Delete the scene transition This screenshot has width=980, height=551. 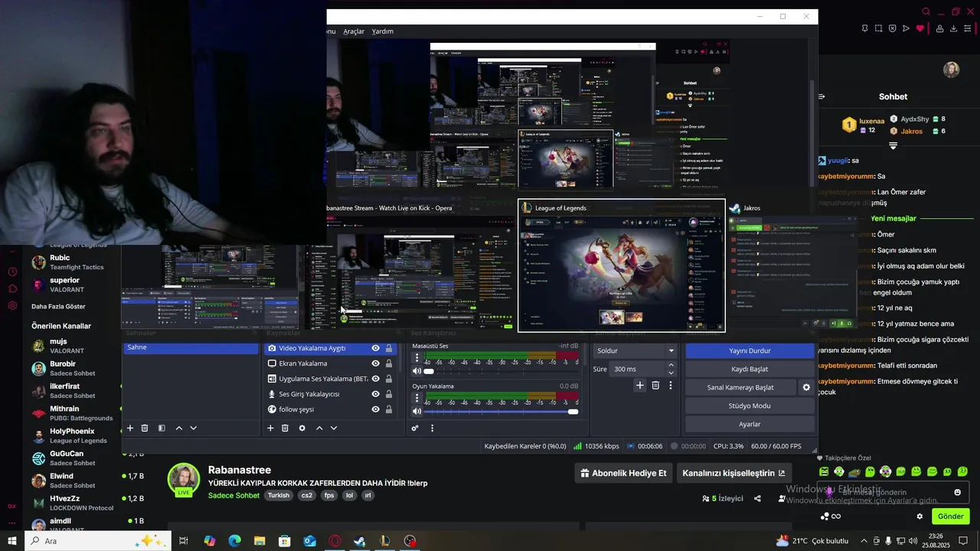coord(655,386)
